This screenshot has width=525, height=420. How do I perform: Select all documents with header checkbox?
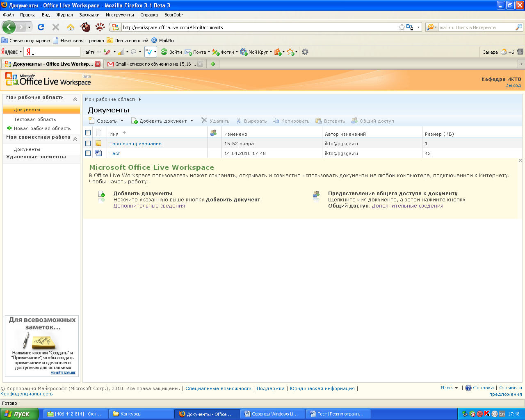(88, 133)
